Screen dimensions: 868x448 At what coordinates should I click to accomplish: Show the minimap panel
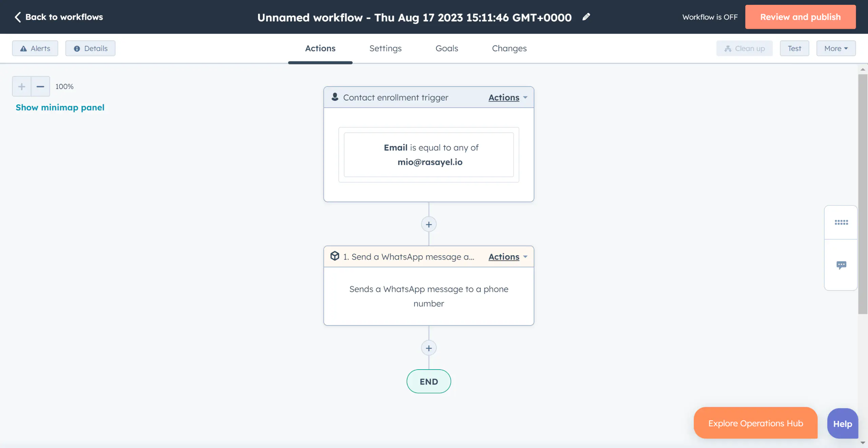(60, 106)
